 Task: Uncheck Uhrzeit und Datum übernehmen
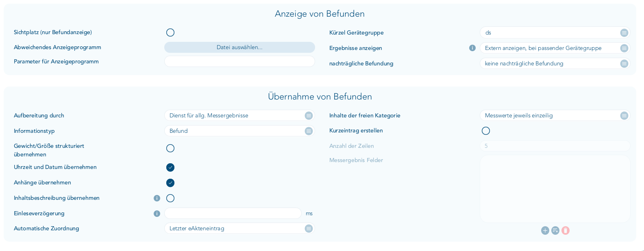(x=170, y=167)
